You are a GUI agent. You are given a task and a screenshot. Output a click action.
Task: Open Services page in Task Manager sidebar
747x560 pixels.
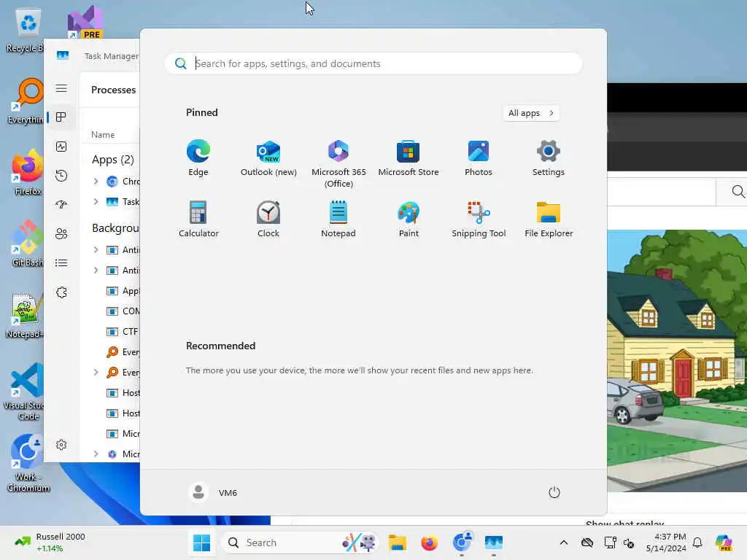61,292
